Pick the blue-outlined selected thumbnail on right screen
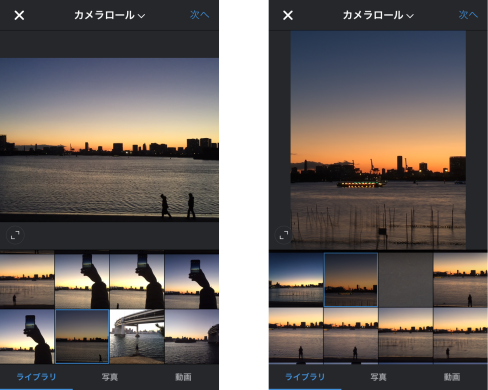This screenshot has height=390, width=488. click(351, 279)
